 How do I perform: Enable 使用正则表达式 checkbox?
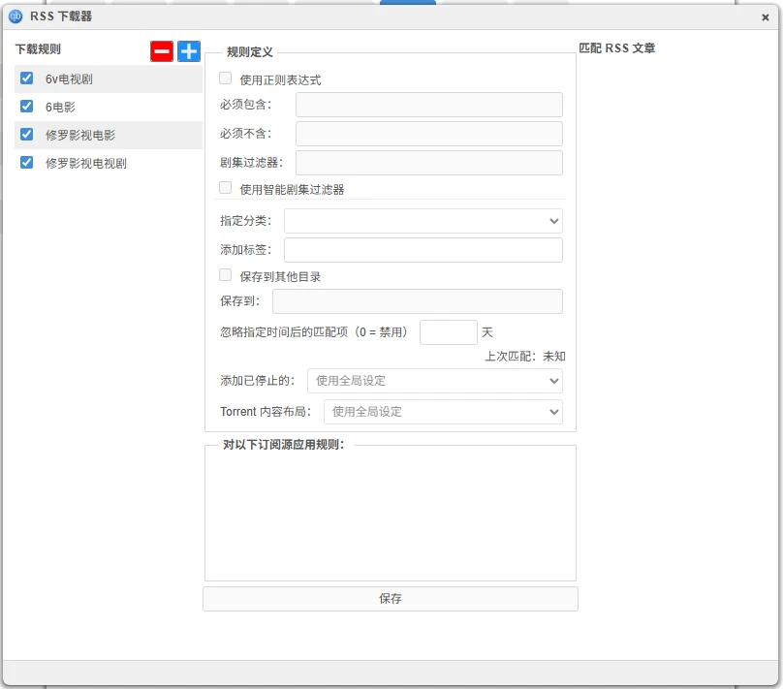[226, 78]
